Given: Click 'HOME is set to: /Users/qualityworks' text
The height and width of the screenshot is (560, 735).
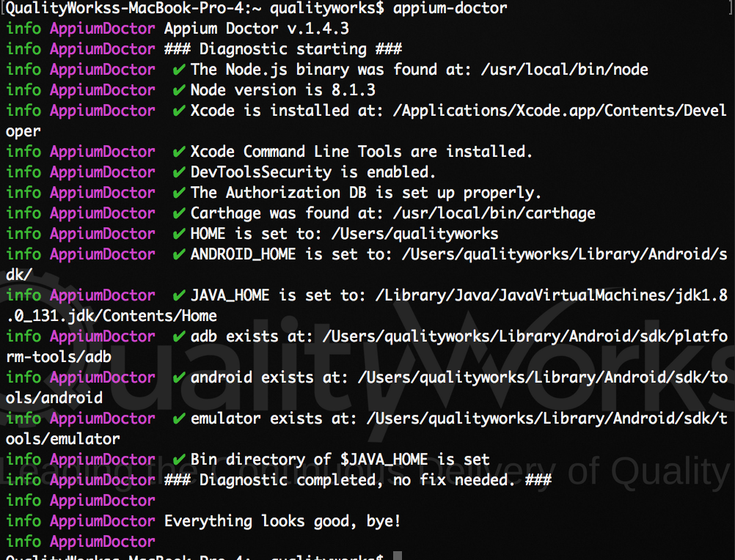Looking at the screenshot, I should point(344,234).
